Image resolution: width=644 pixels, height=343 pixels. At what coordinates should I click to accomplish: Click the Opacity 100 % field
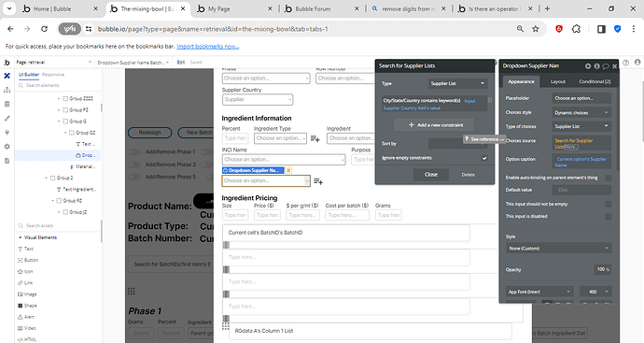[603, 269]
